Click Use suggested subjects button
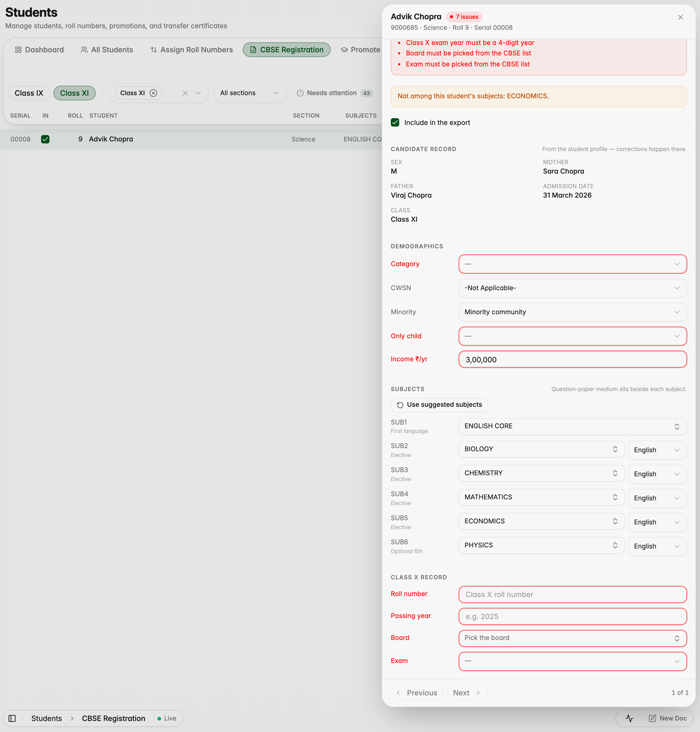Screen dimensions: 700x732 pyautogui.click(x=439, y=405)
